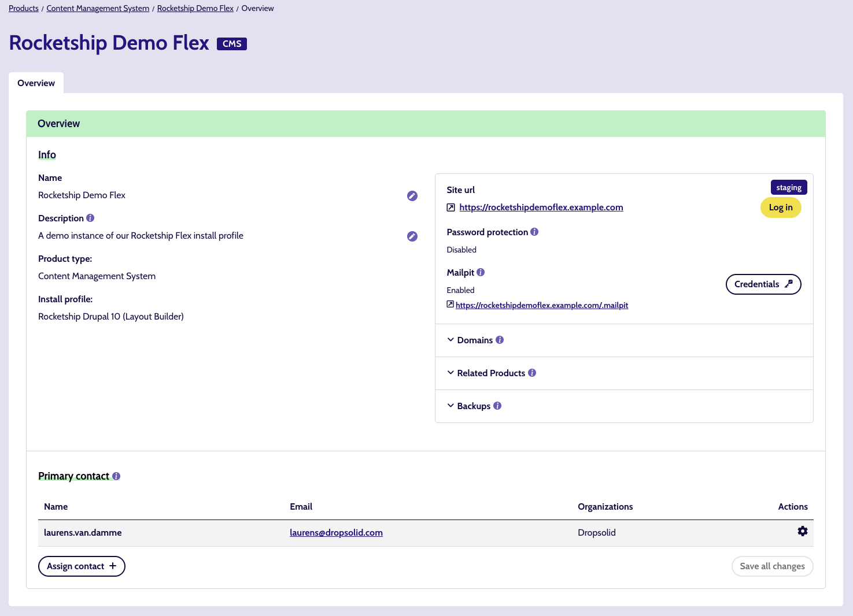This screenshot has height=616, width=853.
Task: Click the yellow Log in button
Action: 781,207
